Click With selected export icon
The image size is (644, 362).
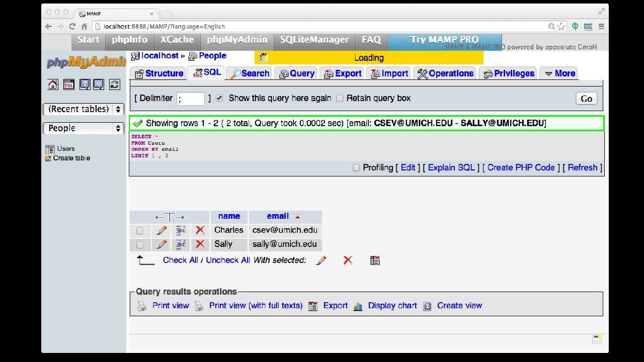coord(375,260)
